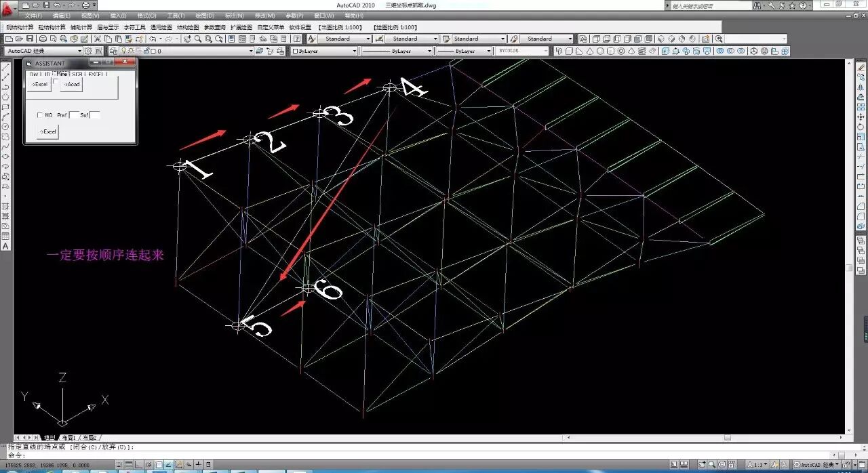Click the InfoCenter search input box
Screen dimensions: 868x473
coord(711,5)
